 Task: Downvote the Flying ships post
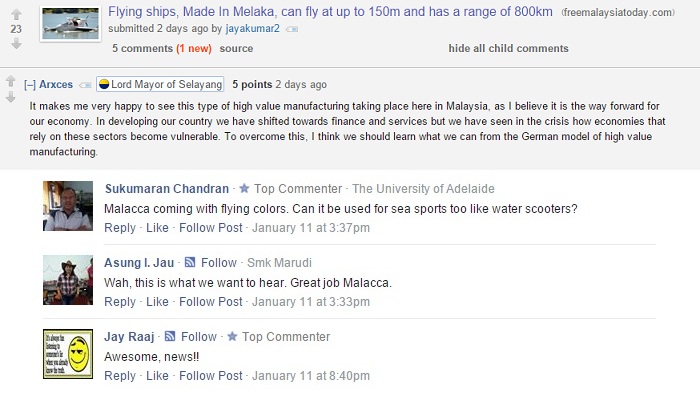coord(16,44)
